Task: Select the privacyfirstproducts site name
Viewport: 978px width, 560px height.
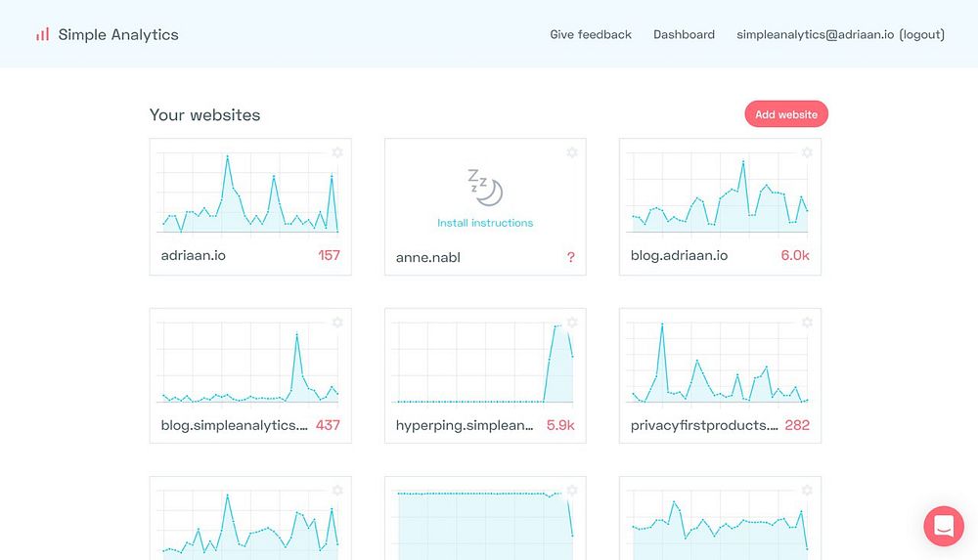Action: pos(704,425)
